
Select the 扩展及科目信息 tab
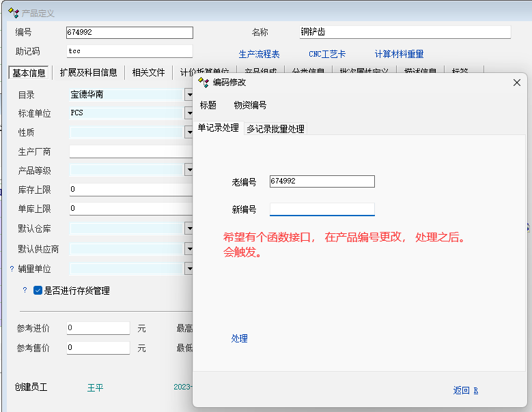(88, 72)
